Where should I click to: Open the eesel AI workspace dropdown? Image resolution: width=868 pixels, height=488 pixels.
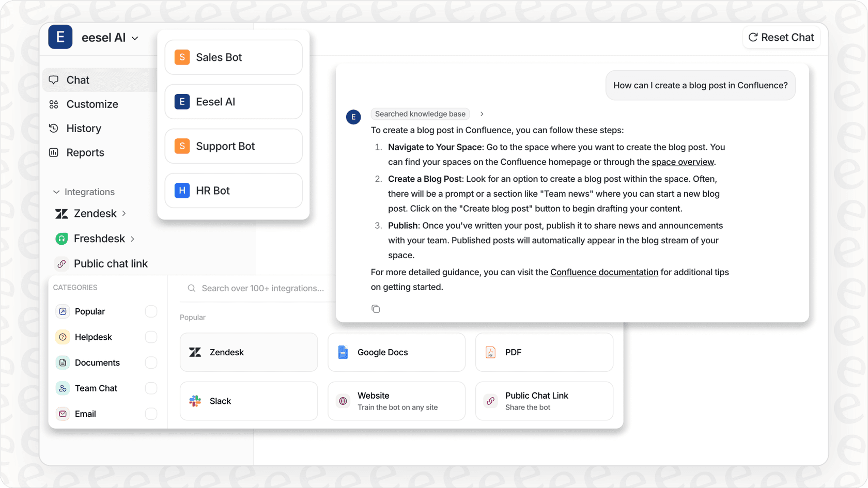point(135,37)
